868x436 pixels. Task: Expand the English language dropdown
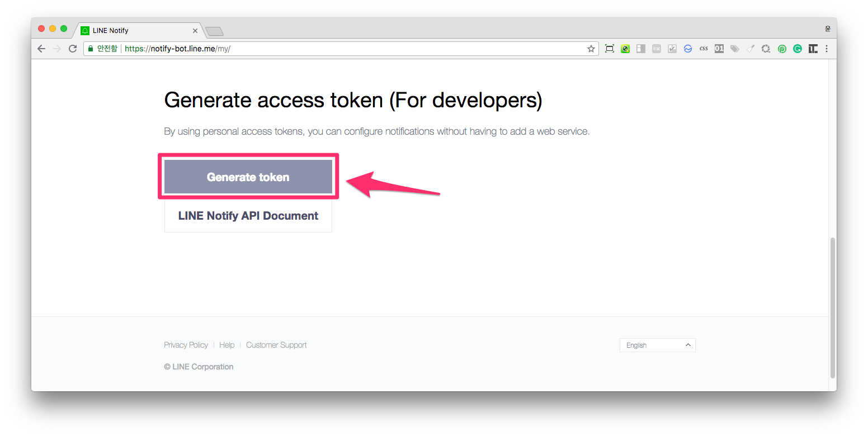click(x=658, y=345)
